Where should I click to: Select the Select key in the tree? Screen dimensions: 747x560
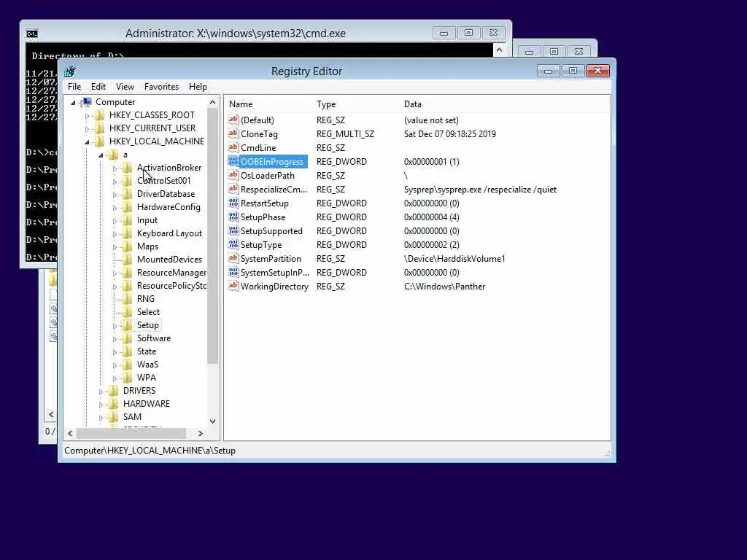(148, 312)
